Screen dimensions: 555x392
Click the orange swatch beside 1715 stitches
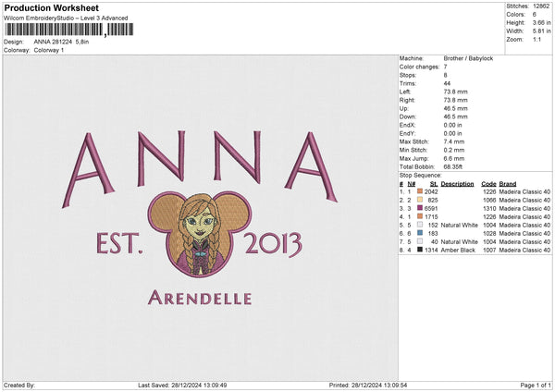[420, 216]
